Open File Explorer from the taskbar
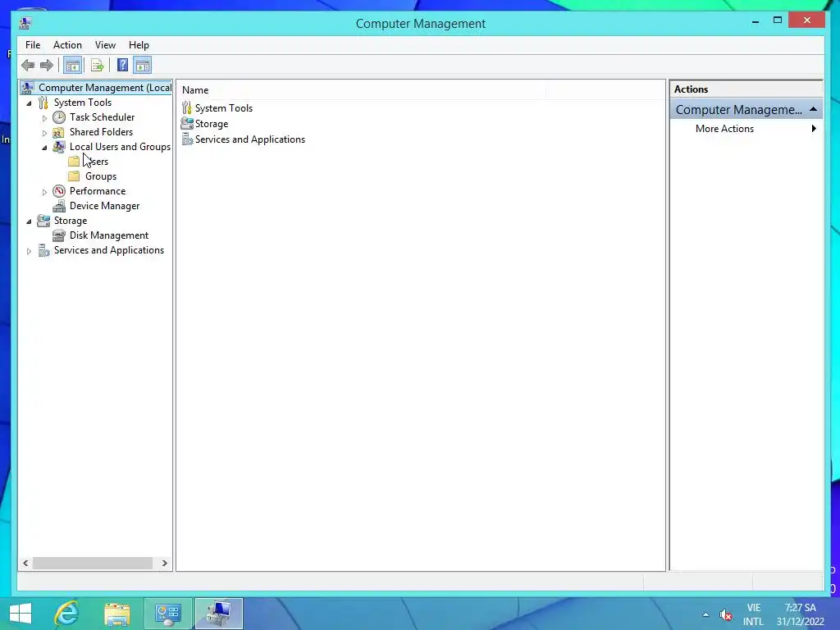 pyautogui.click(x=117, y=614)
